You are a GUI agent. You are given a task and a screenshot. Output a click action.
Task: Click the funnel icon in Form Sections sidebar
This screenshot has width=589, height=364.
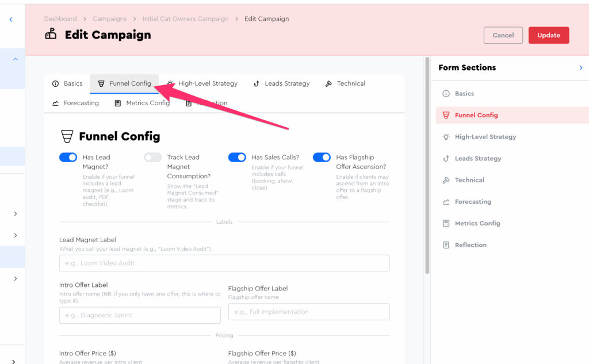[x=446, y=115]
